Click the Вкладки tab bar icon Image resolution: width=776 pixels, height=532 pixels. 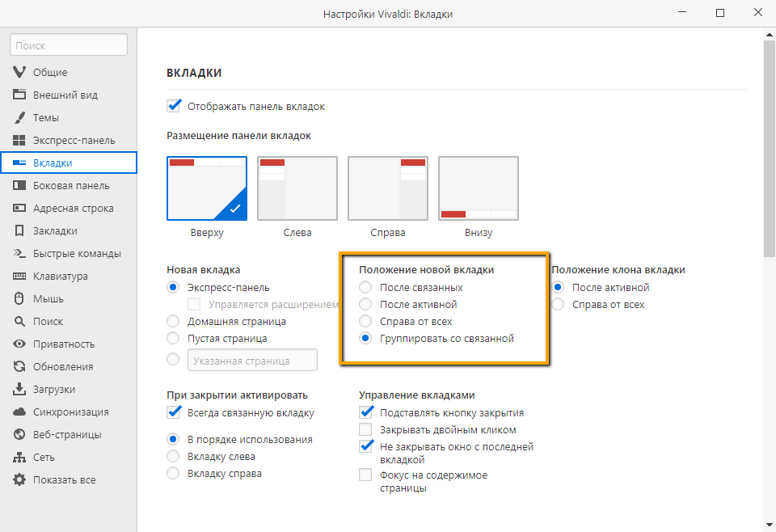point(19,163)
